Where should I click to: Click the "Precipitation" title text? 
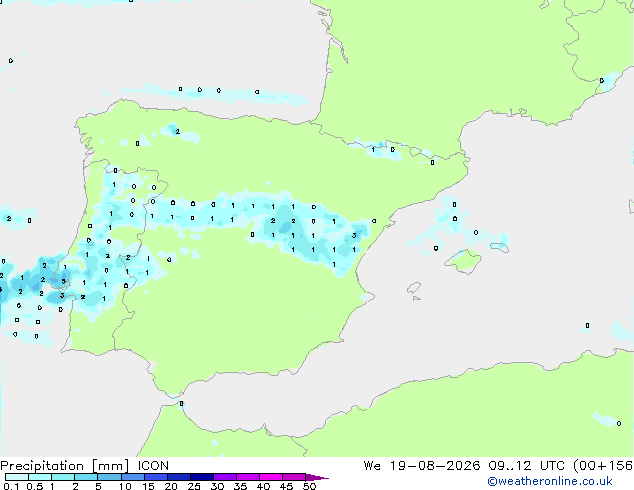tap(42, 466)
